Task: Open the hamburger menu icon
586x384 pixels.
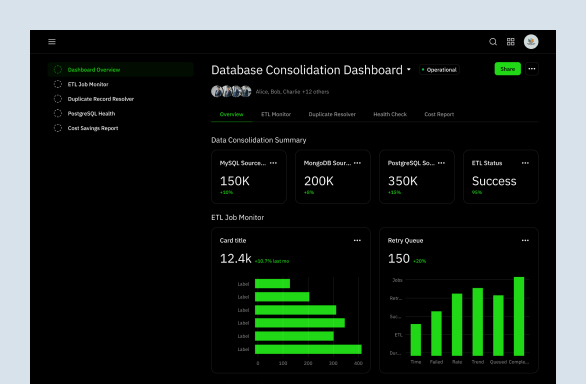Action: [52, 42]
